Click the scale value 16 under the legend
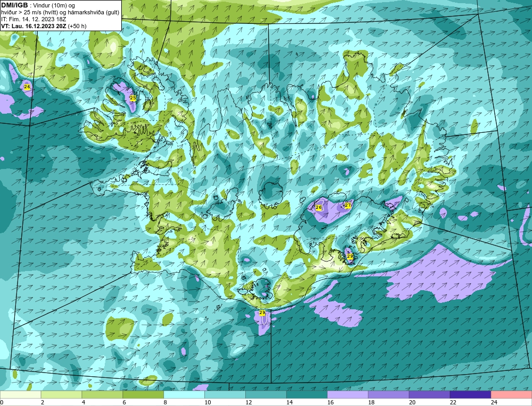This screenshot has width=532, height=406. coord(330,403)
